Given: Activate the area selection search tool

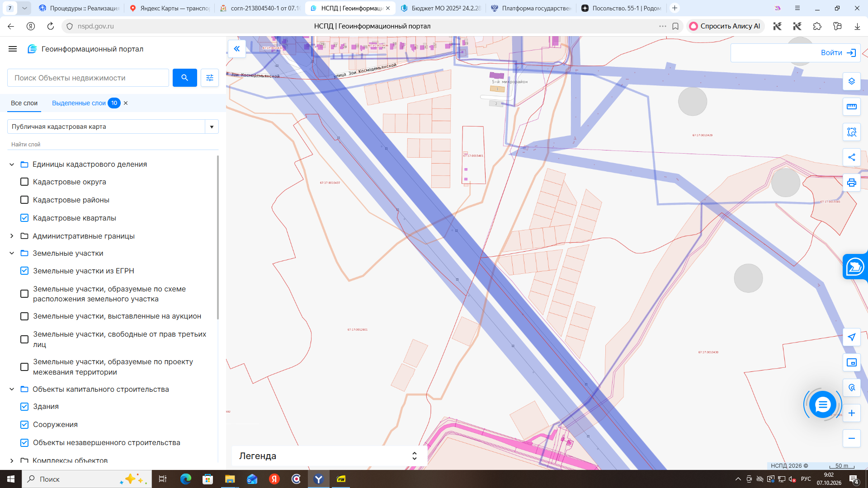Looking at the screenshot, I should 852,132.
